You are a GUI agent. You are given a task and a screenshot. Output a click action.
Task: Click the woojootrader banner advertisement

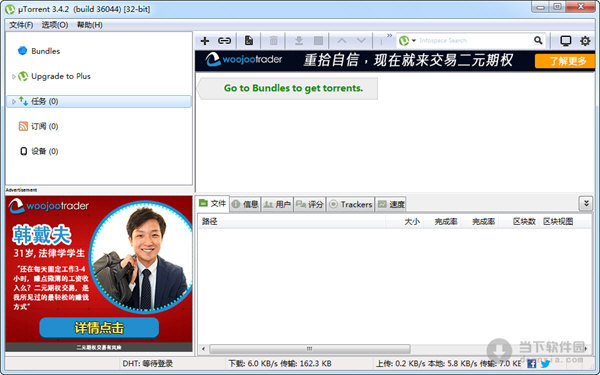pos(395,61)
